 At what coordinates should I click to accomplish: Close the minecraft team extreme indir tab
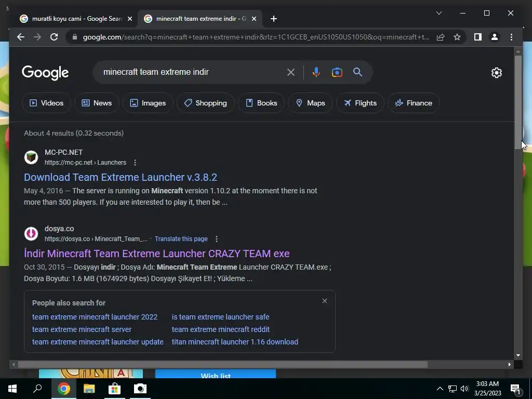tap(254, 19)
